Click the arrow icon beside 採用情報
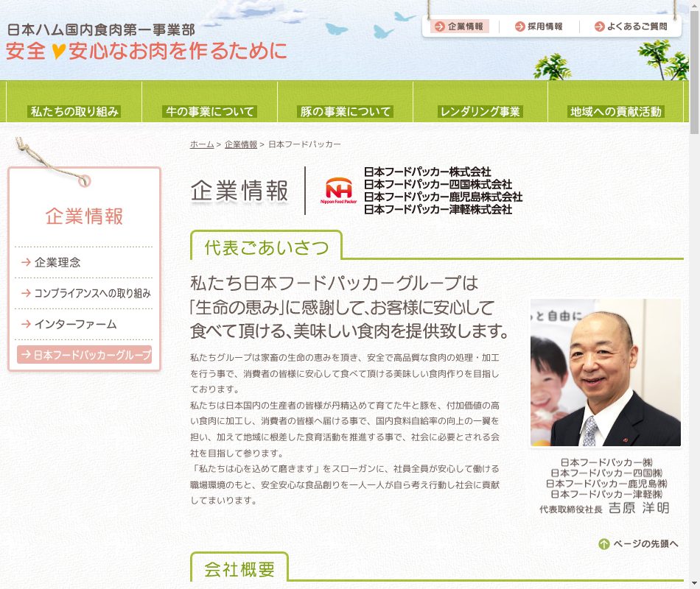This screenshot has height=589, width=700. point(519,27)
